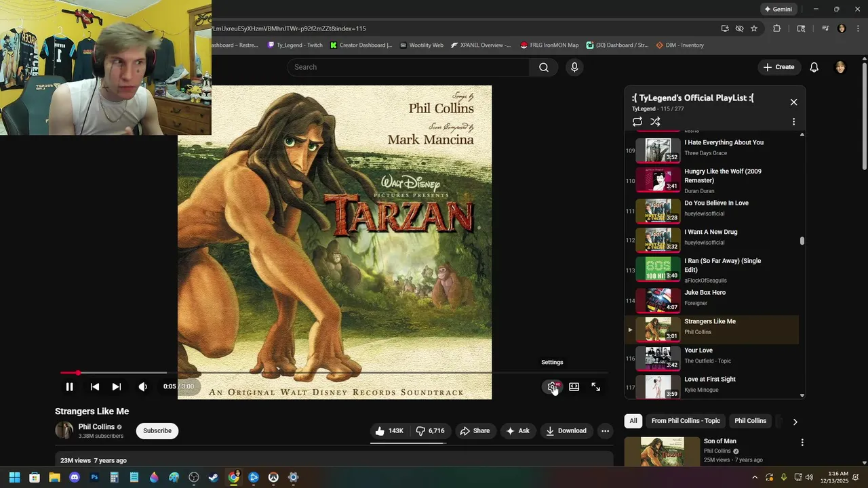Image resolution: width=868 pixels, height=488 pixels.
Task: Open YouTube account avatar menu
Action: pyautogui.click(x=840, y=67)
